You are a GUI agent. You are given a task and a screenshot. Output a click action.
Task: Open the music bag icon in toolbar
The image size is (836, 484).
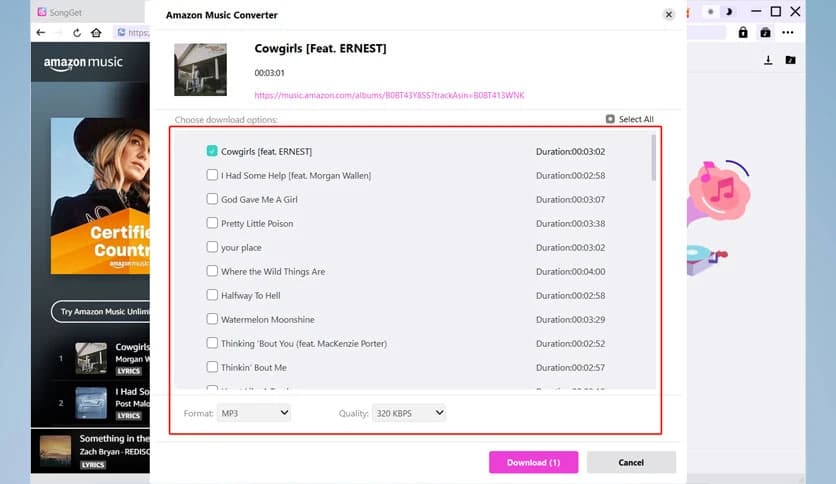click(765, 33)
